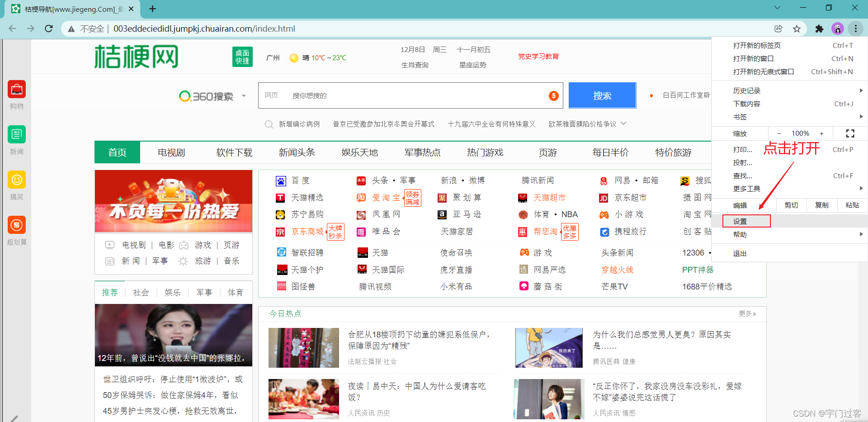This screenshot has height=422, width=868.
Task: Open the 党史学习教育 red link
Action: point(538,57)
